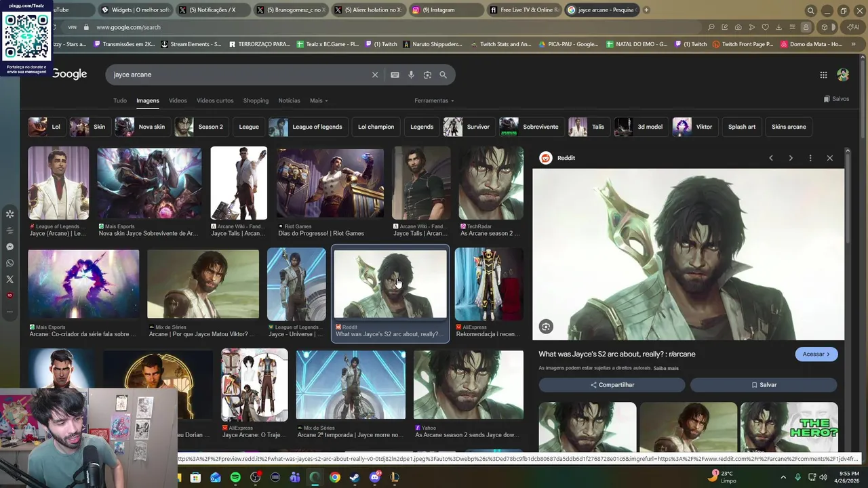Viewport: 868px width, 488px height.
Task: Go to previous image in preview panel
Action: pyautogui.click(x=771, y=158)
